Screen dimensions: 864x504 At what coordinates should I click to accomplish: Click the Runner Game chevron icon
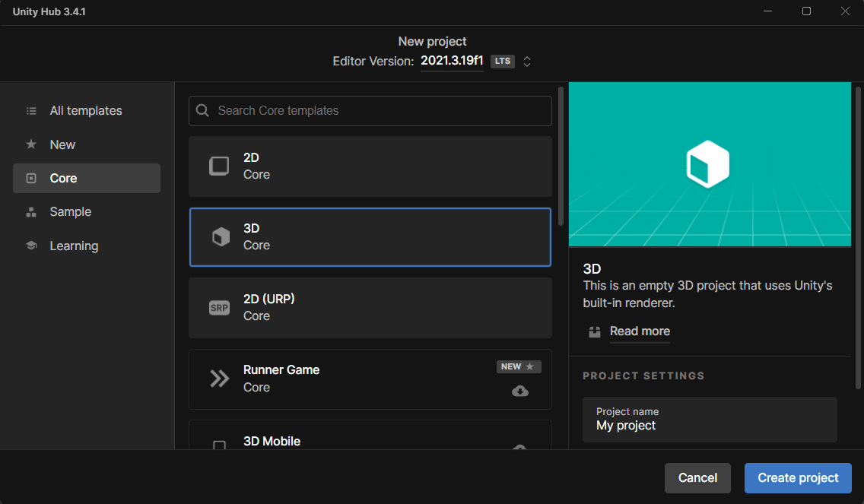click(x=221, y=379)
